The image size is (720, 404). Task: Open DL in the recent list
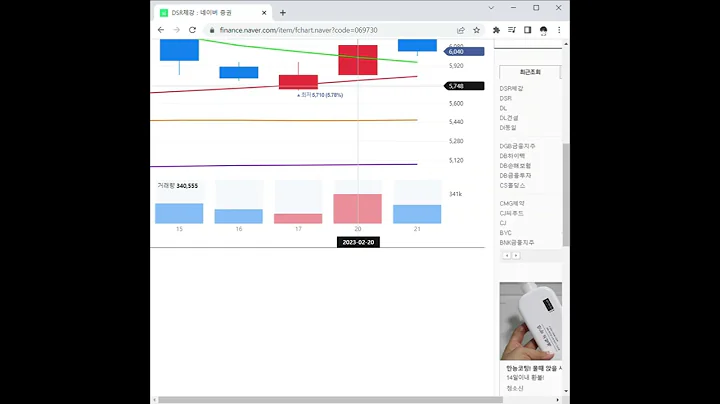click(x=503, y=108)
